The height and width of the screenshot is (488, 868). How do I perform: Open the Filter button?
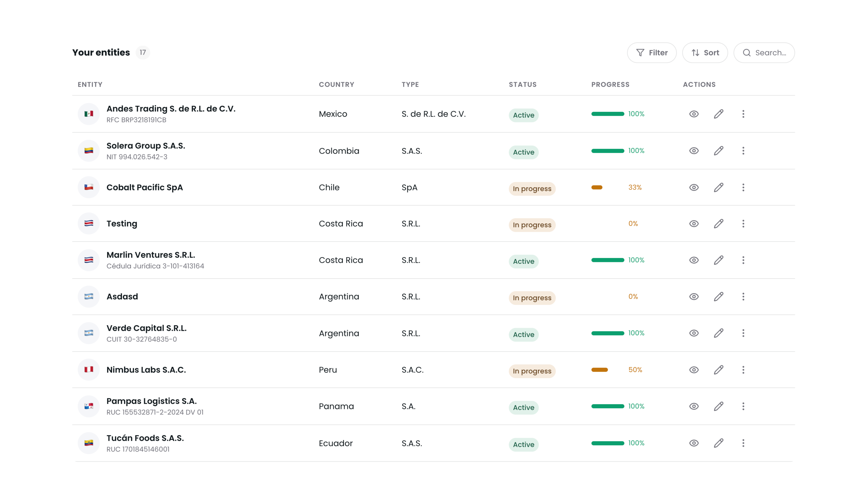point(652,52)
